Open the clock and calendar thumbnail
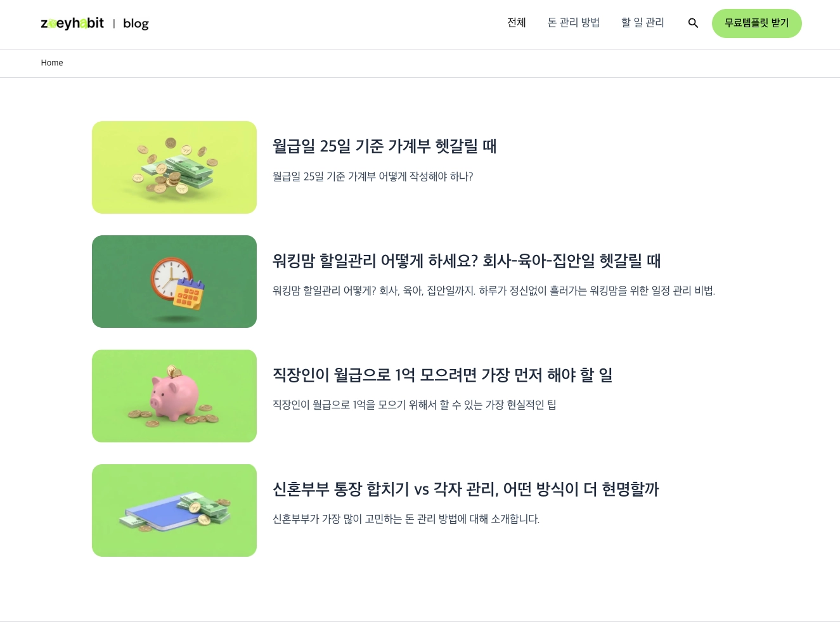The height and width of the screenshot is (624, 840). tap(174, 282)
